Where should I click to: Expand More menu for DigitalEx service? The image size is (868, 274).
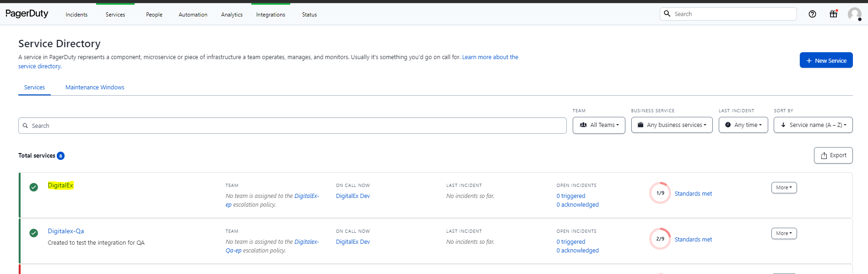pos(784,188)
